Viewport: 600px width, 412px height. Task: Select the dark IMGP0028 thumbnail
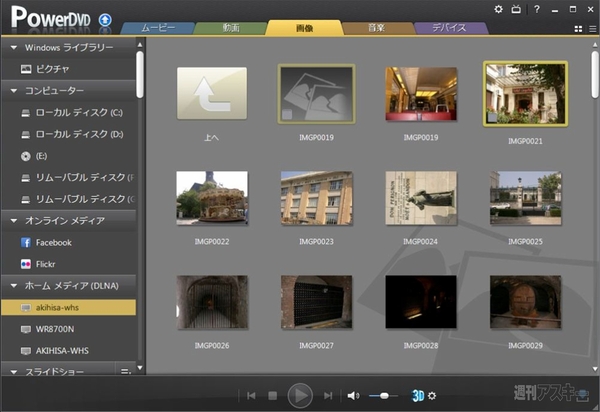click(421, 302)
